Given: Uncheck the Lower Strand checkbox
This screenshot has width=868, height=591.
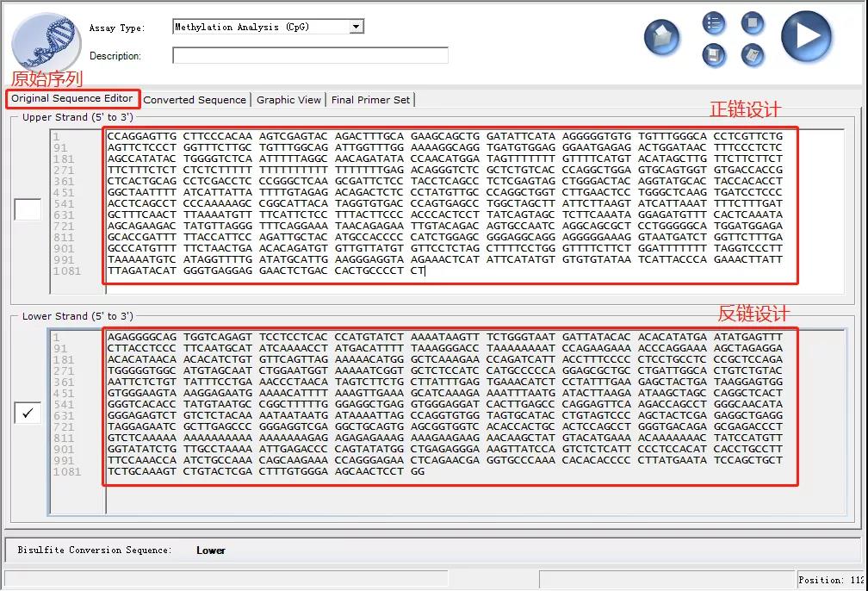Looking at the screenshot, I should point(28,414).
